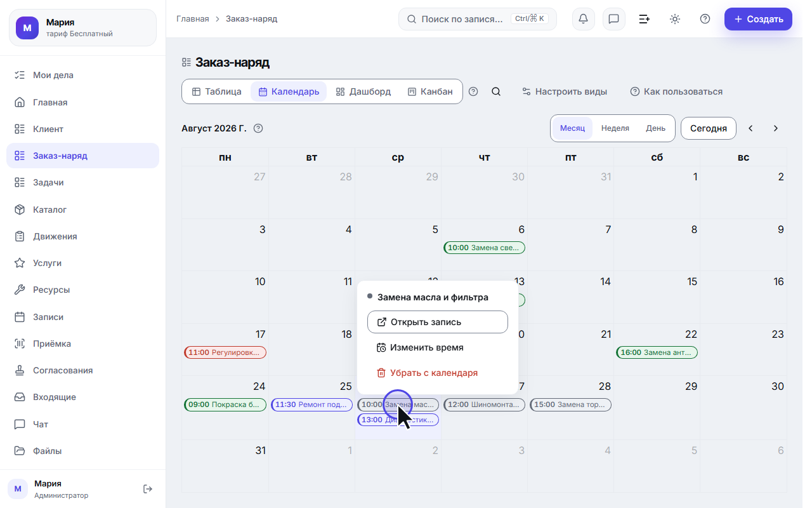Viewport: 812px width, 508px height.
Task: Choose Убрать с календаря in popup menu
Action: coord(438,373)
